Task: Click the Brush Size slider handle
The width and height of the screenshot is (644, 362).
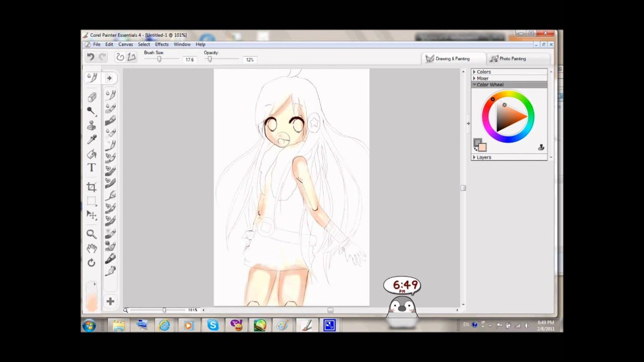Action: tap(159, 59)
